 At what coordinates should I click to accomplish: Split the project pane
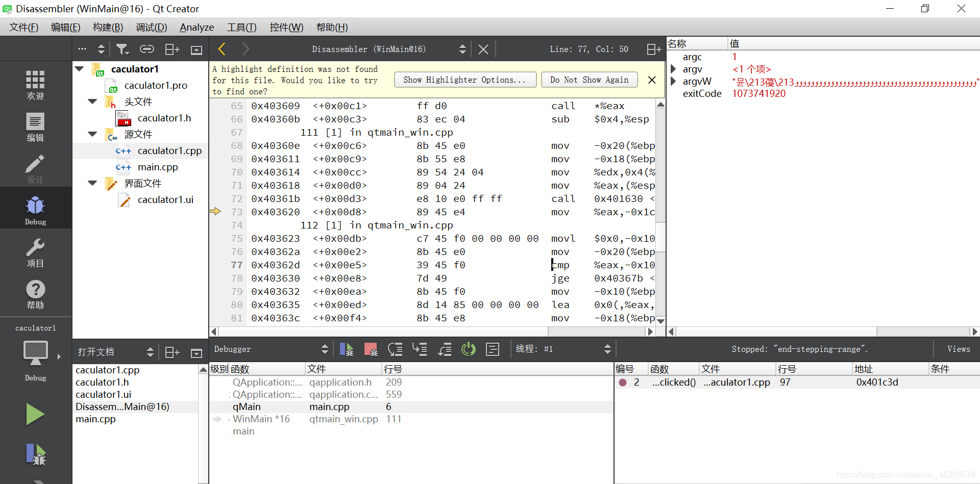[172, 49]
